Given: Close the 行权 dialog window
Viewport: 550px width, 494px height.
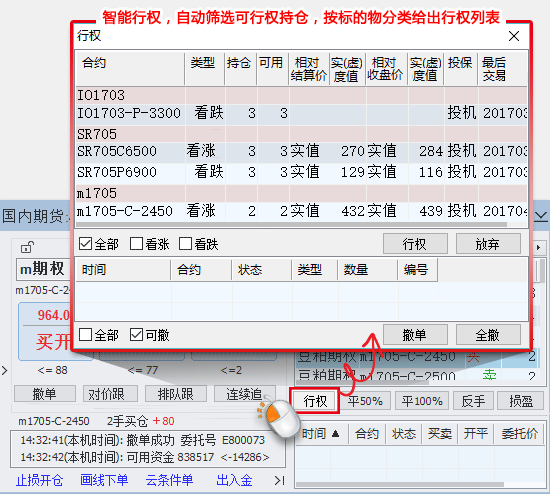Looking at the screenshot, I should pos(514,36).
